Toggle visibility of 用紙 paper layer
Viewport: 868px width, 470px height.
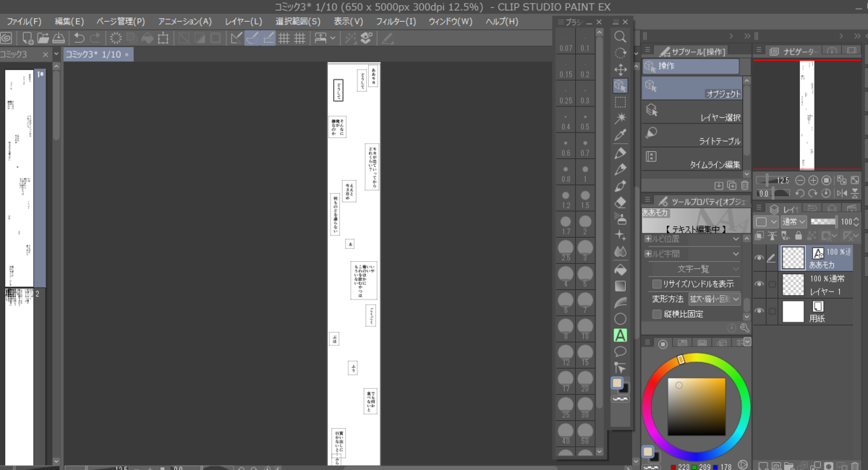(x=759, y=311)
